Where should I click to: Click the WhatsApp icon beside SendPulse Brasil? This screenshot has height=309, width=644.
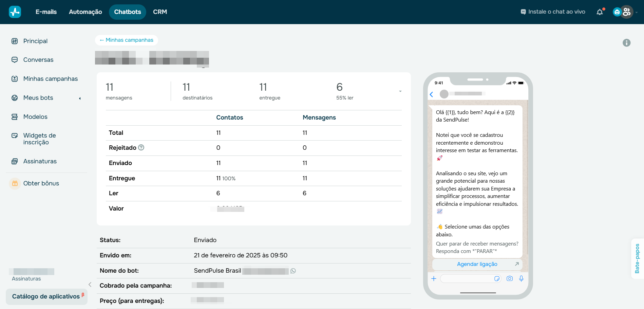click(x=293, y=271)
